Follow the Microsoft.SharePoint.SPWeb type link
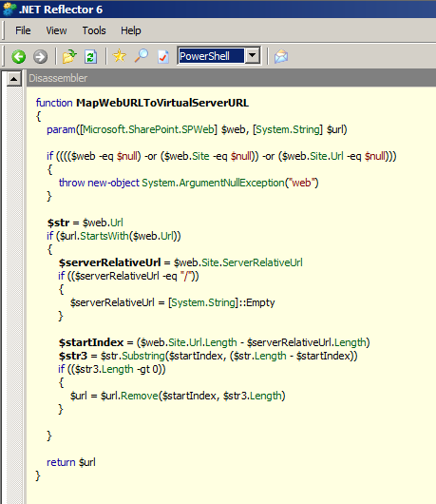The height and width of the screenshot is (504, 436). 148,129
